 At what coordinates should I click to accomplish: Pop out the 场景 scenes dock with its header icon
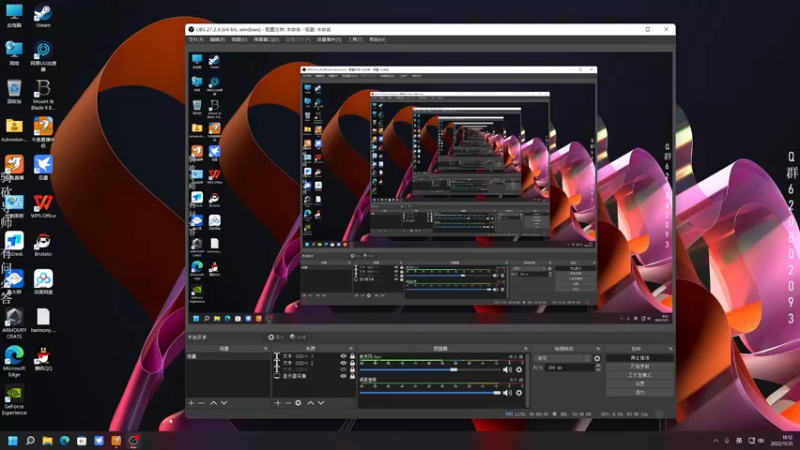coord(266,349)
